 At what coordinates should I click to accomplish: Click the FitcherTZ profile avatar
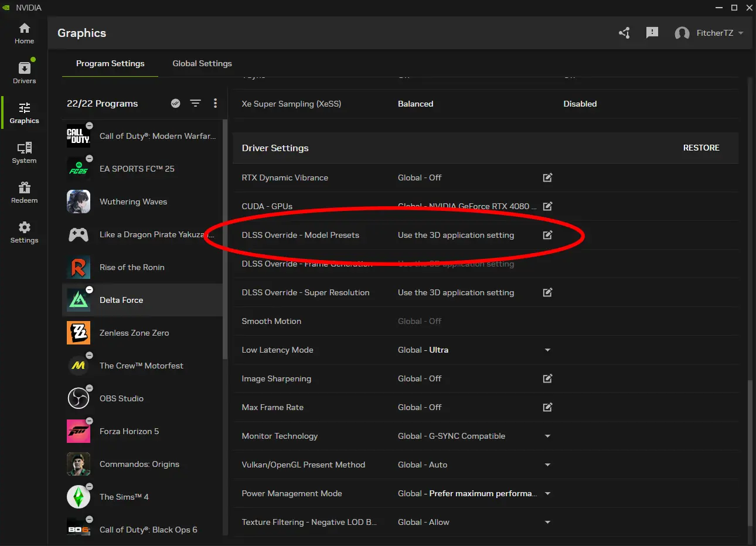[682, 33]
